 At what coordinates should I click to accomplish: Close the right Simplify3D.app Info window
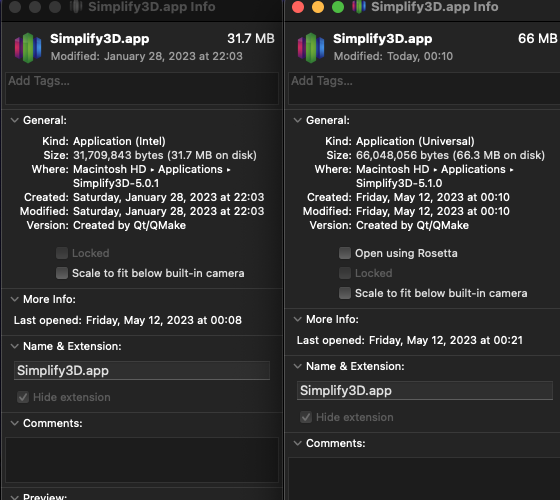[x=298, y=7]
